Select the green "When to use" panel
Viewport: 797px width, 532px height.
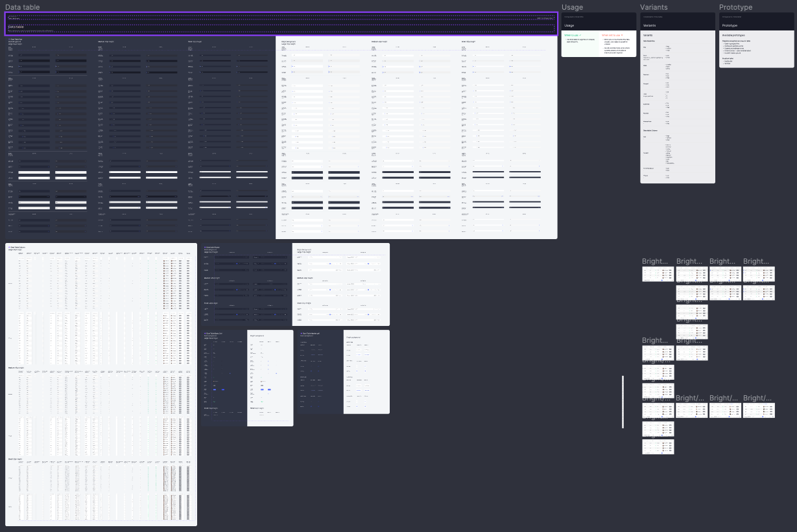pos(580,45)
